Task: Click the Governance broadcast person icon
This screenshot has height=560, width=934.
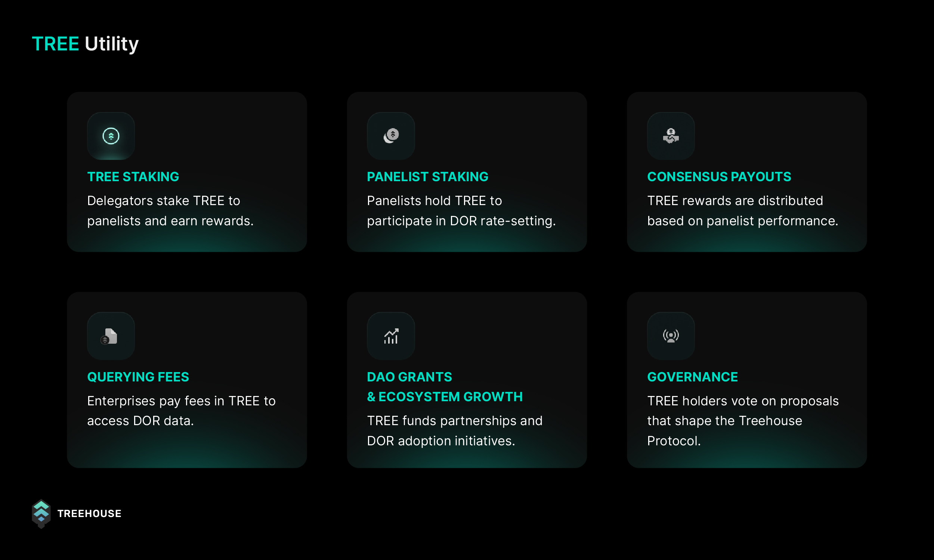Action: (x=671, y=336)
